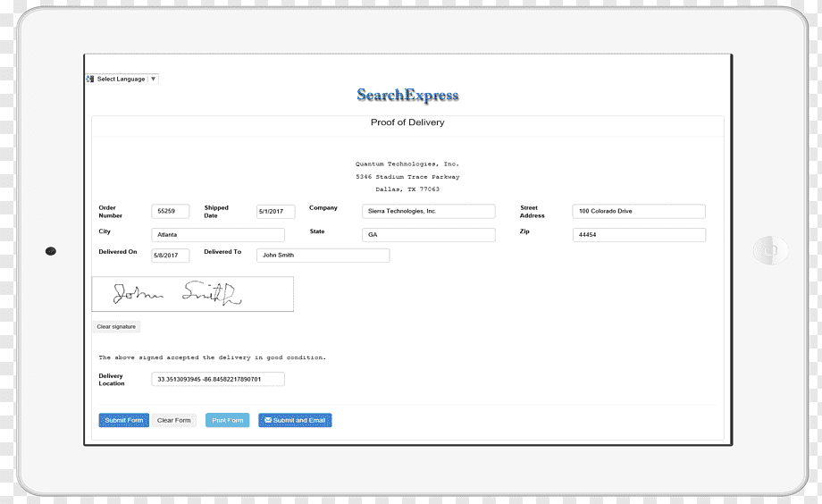The image size is (822, 504).
Task: Click the delivery accepted in good condition statement
Action: [x=213, y=357]
